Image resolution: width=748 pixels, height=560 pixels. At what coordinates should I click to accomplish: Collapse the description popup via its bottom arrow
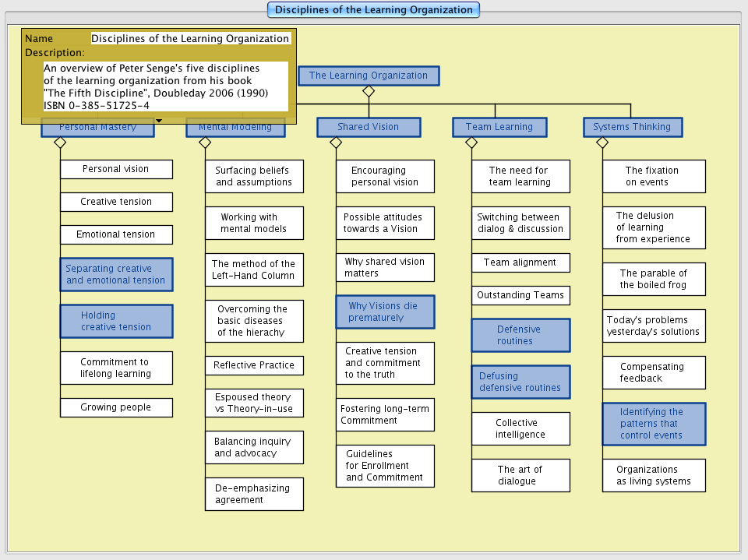pyautogui.click(x=159, y=121)
